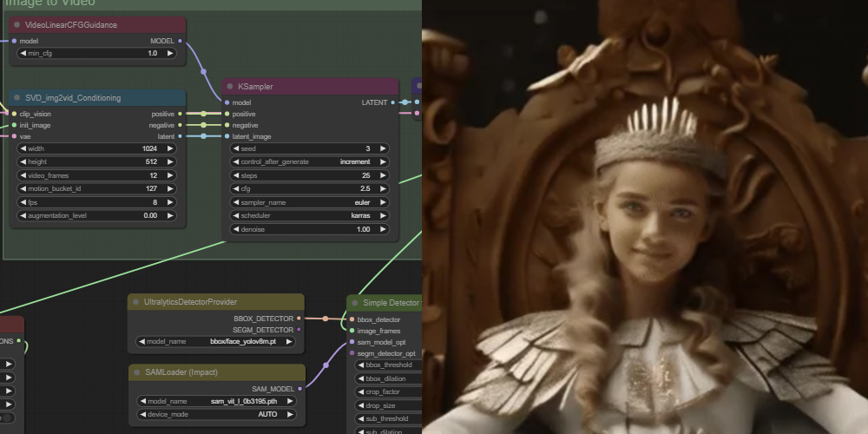The width and height of the screenshot is (868, 434).
Task: Click the preview image of the crowned girl
Action: pos(645,217)
